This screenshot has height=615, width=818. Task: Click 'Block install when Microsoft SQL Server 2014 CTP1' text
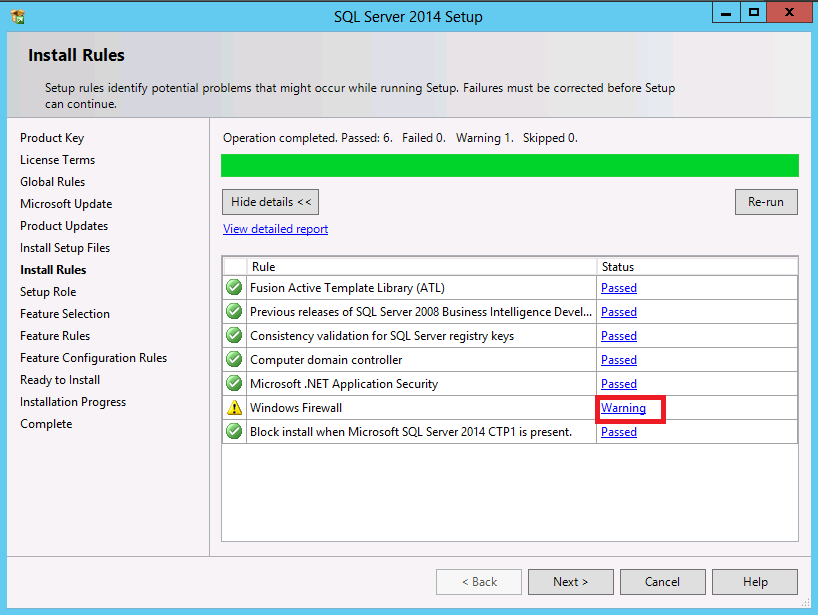[411, 432]
